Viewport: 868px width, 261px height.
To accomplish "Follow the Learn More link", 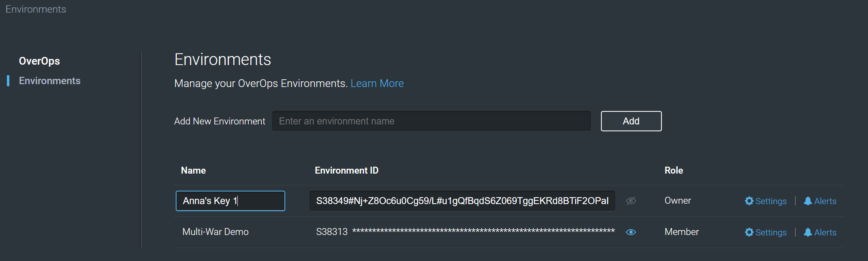I will (x=377, y=83).
